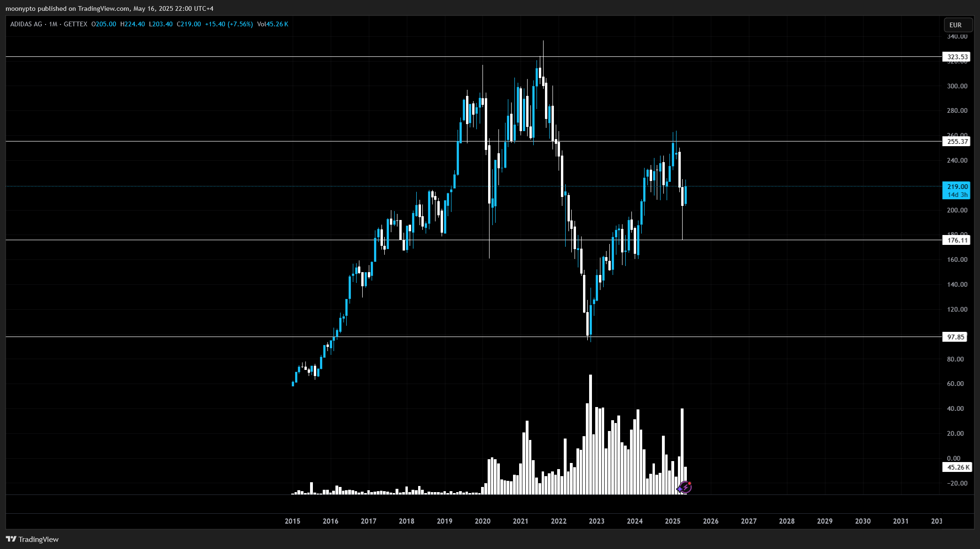Screen dimensions: 980x549
Task: Click the 60.00 price axis label
Action: (955, 384)
